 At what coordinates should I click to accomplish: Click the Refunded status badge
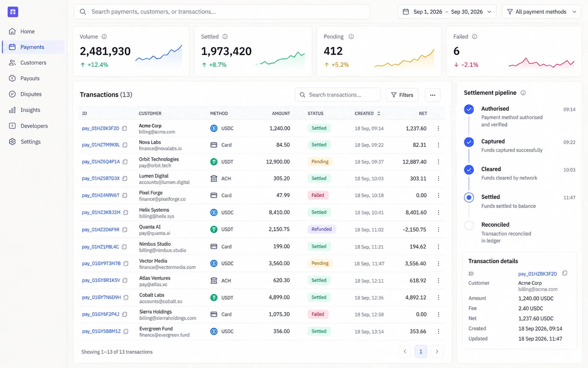pos(322,229)
